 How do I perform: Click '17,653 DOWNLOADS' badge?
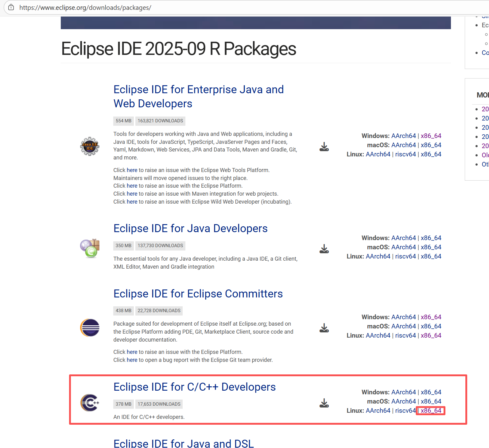(159, 404)
